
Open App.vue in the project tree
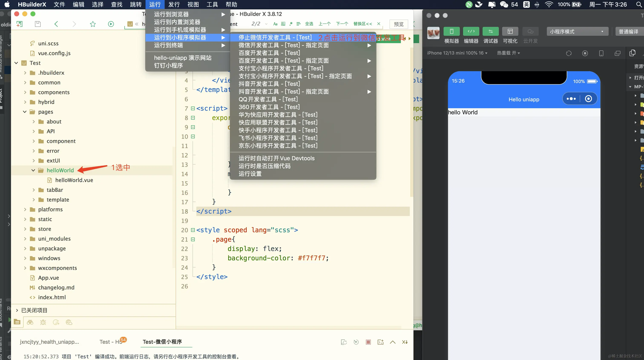tap(49, 278)
